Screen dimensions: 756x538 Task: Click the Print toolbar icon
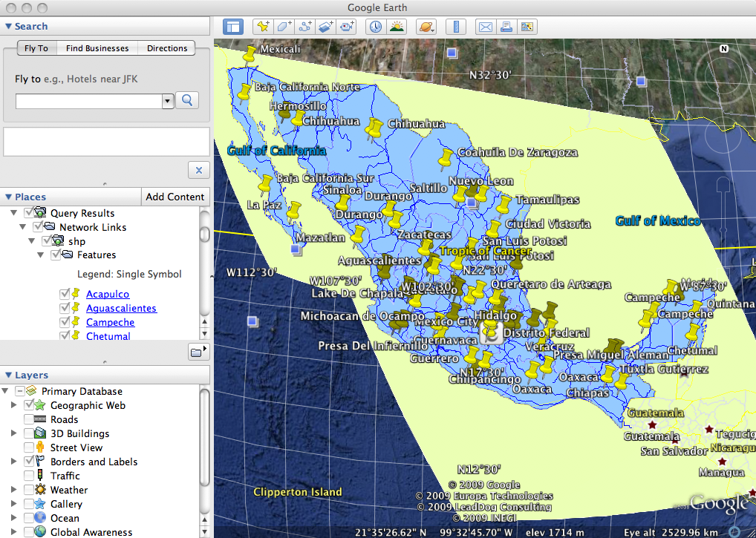tap(506, 27)
